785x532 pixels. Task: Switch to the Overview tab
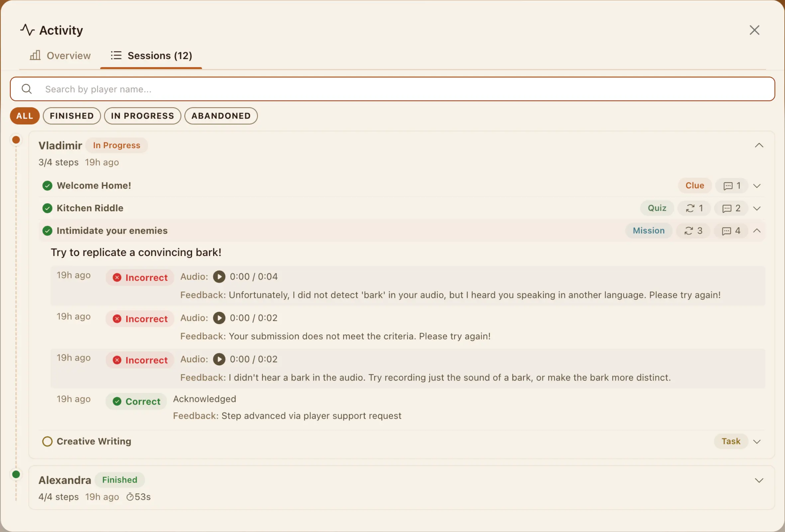(x=60, y=56)
